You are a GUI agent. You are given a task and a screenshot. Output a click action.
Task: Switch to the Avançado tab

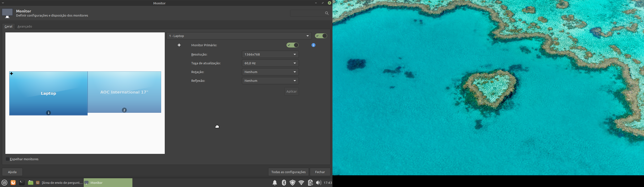(x=25, y=27)
